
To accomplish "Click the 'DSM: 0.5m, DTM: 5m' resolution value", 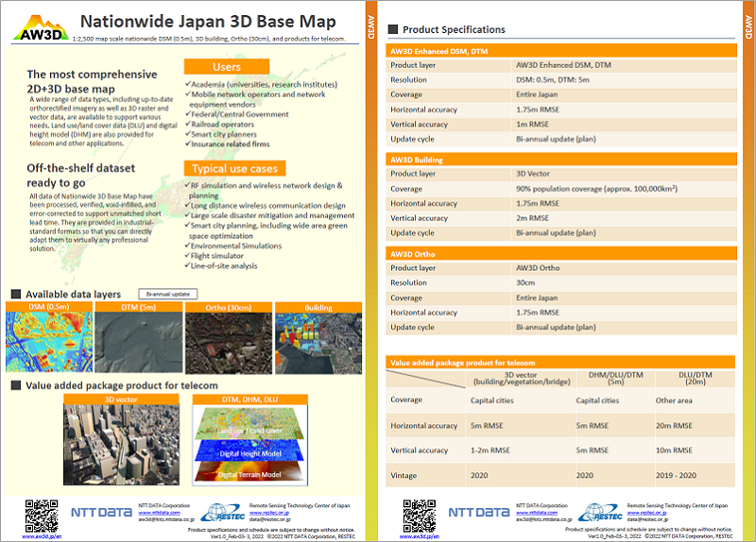I will (553, 80).
